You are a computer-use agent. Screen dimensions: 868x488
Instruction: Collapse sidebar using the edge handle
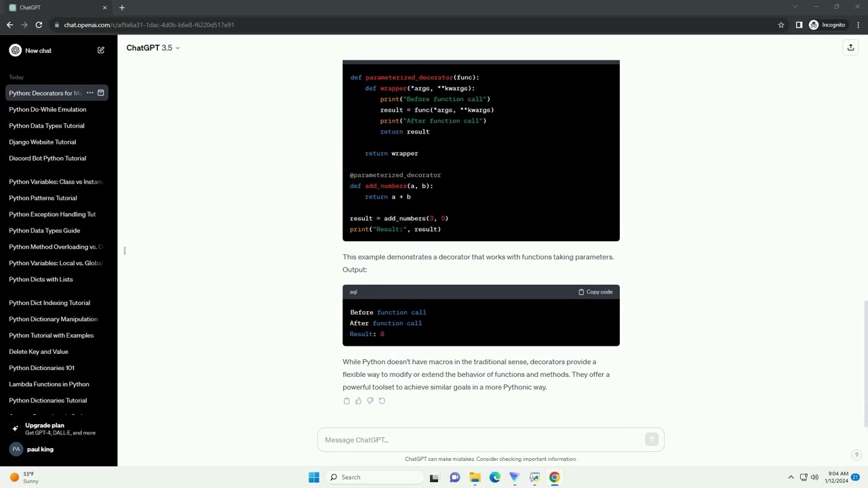coord(125,251)
